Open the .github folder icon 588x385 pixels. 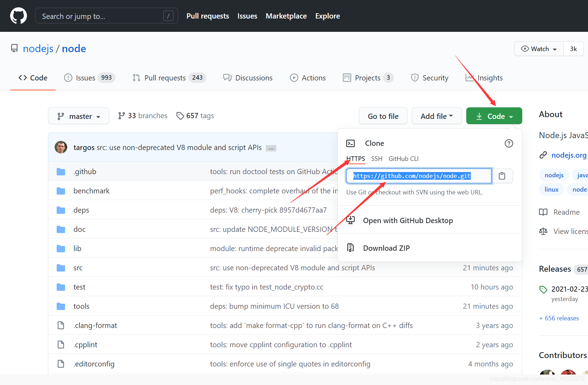click(x=61, y=172)
